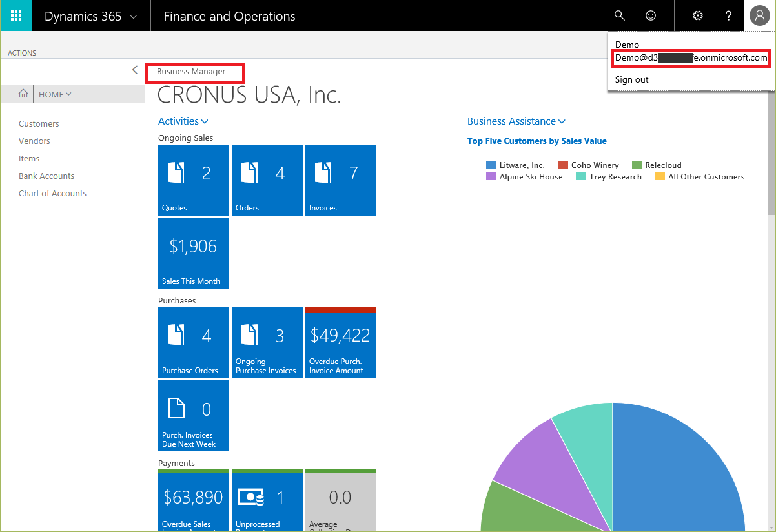Open the Sales This Month tile

coord(194,254)
